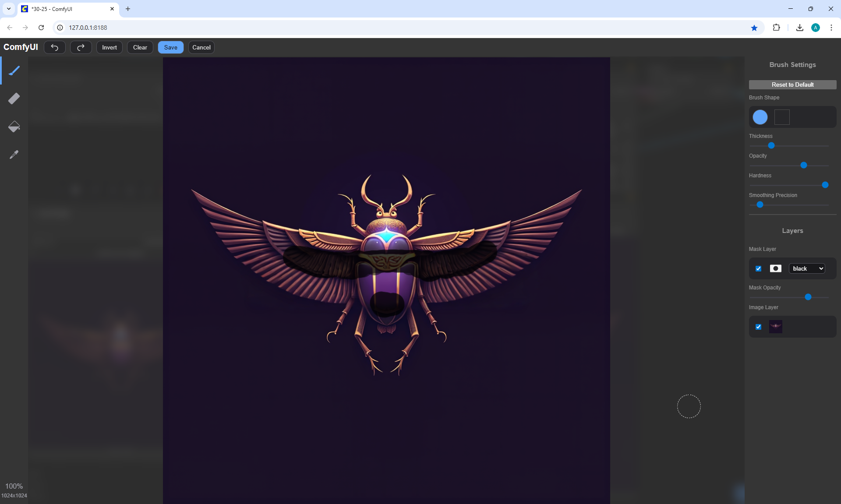Select the eraser tool
Screen dimensions: 841x504
(14, 99)
